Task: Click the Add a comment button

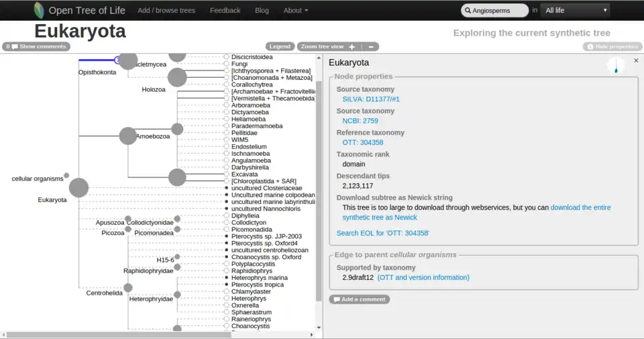Action: (360, 299)
